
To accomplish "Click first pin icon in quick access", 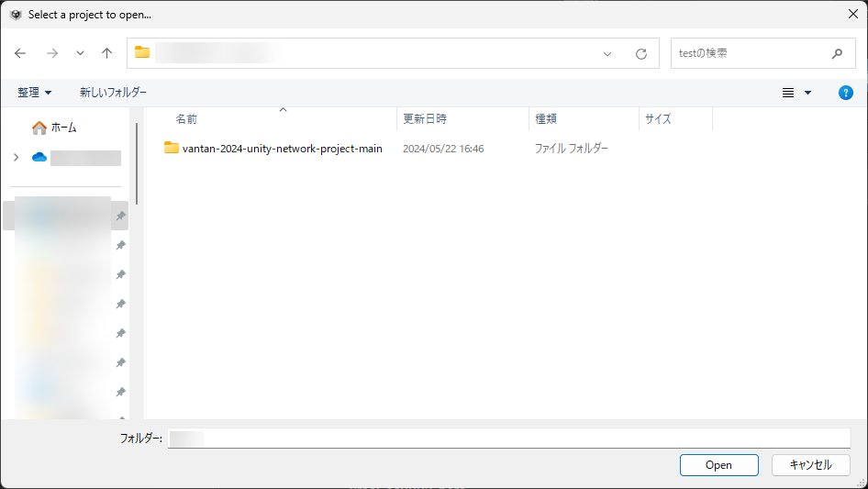I will point(120,216).
